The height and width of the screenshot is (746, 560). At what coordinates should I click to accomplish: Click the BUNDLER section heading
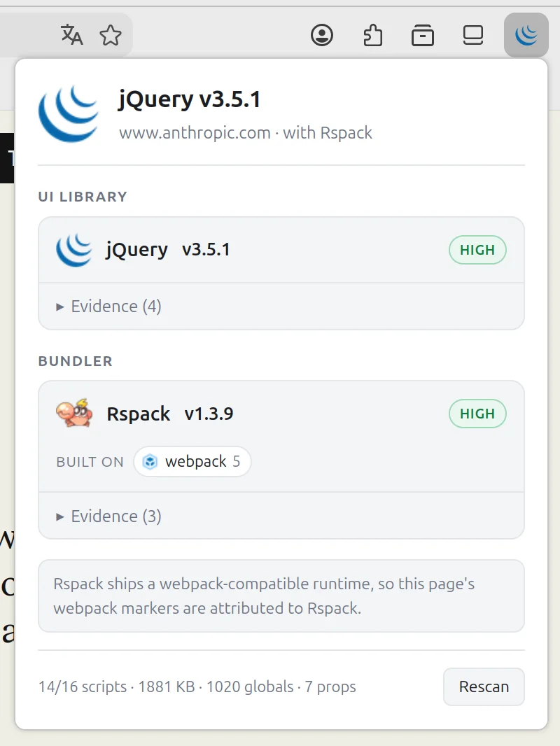click(75, 361)
